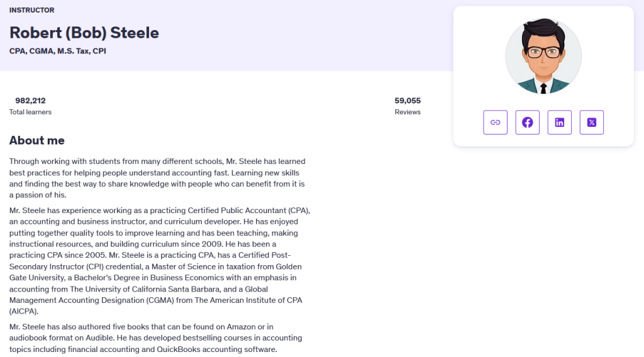This screenshot has height=357, width=644.
Task: Open the instructor's Facebook profile icon
Action: [x=528, y=123]
